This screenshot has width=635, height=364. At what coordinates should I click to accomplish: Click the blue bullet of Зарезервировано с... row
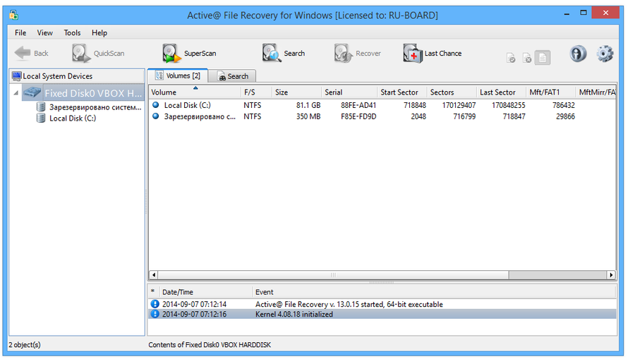[x=155, y=116]
